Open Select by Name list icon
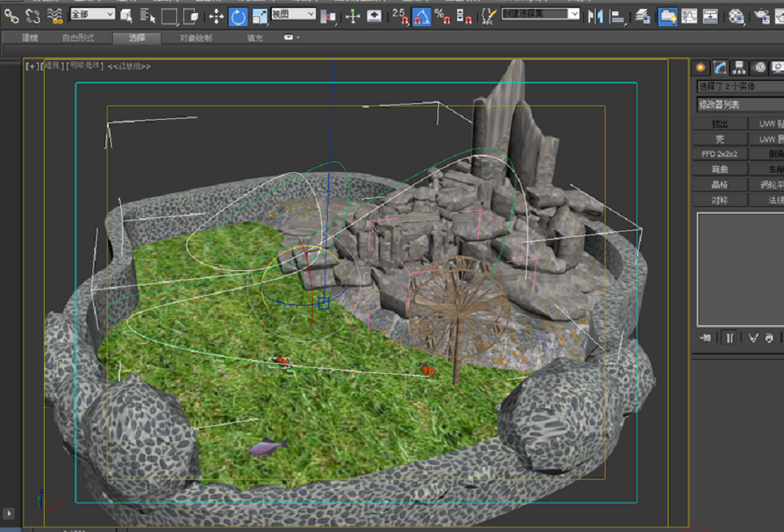The height and width of the screenshot is (532, 784). coord(148,15)
